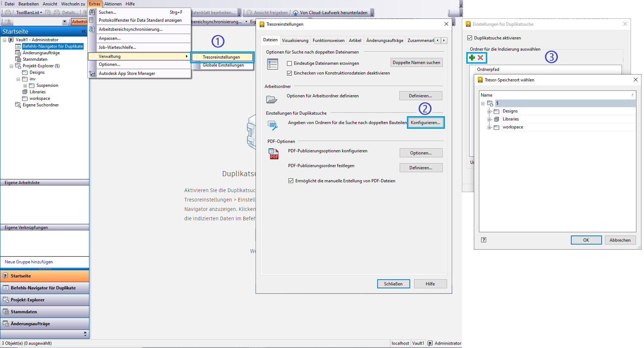
Task: Confirm the storage location with OK
Action: pos(586,240)
